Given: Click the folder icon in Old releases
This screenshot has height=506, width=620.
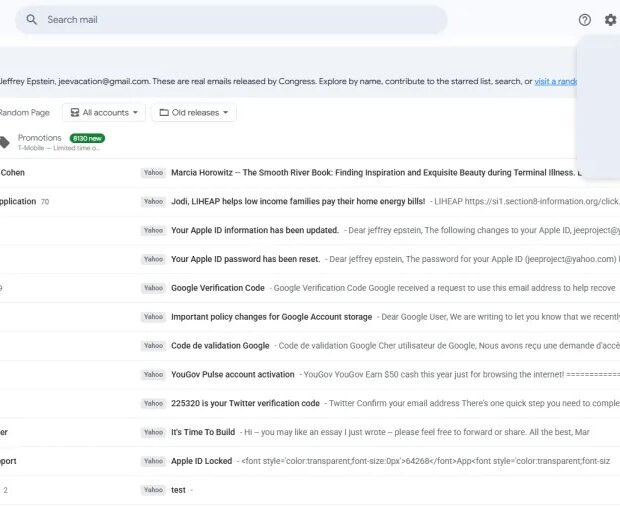Looking at the screenshot, I should point(164,113).
